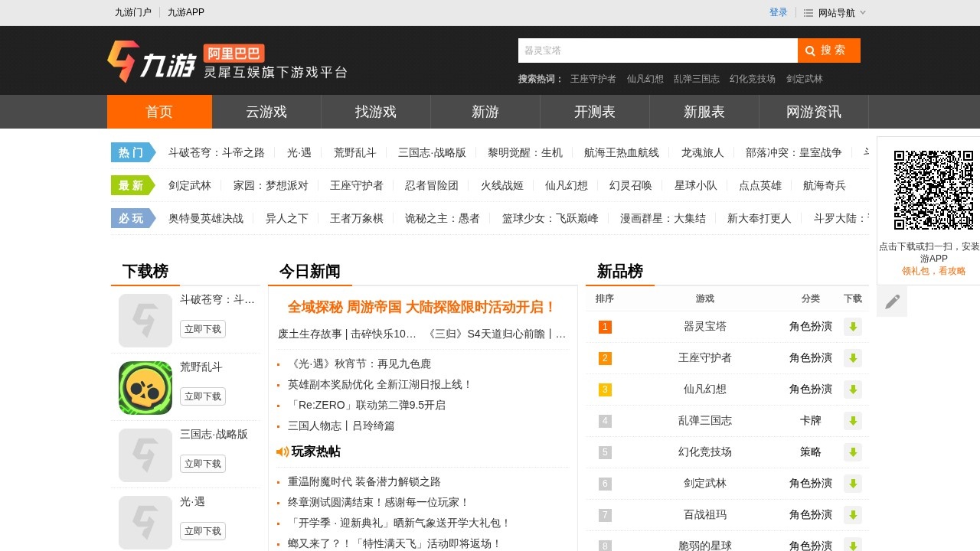Image resolution: width=980 pixels, height=551 pixels.
Task: Open the 九游门户 link in the top bar
Action: click(133, 12)
